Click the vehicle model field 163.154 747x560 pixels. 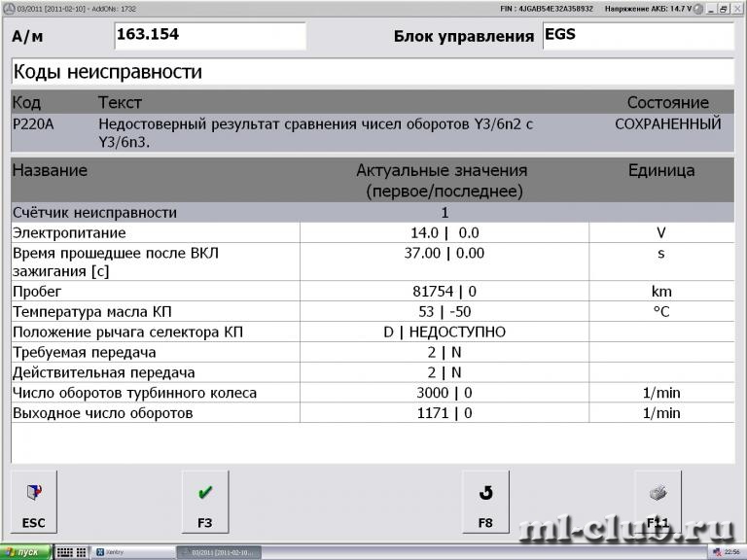coord(210,36)
